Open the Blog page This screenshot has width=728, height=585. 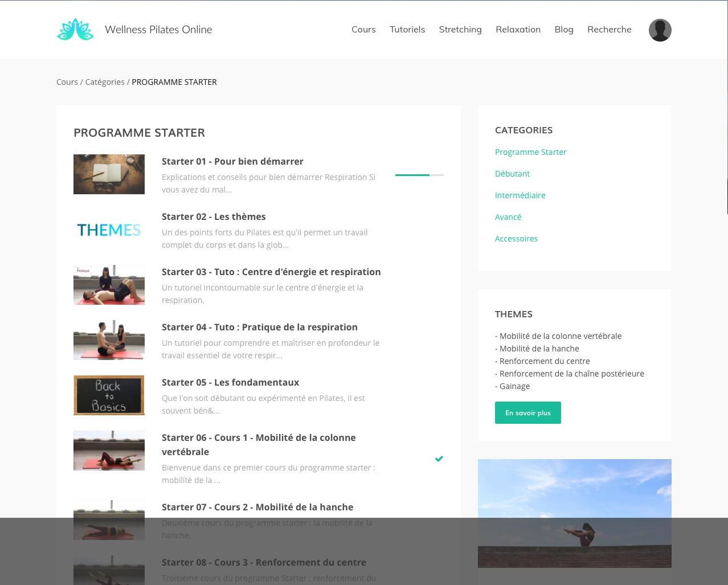(564, 29)
